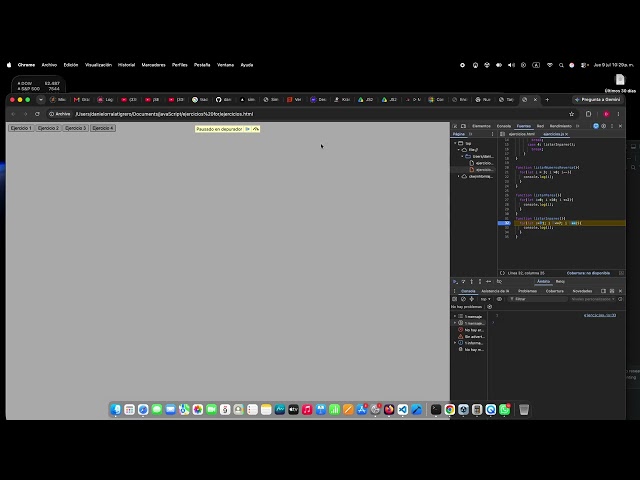Toggle the live expression eye icon
This screenshot has width=640, height=480.
click(x=499, y=299)
